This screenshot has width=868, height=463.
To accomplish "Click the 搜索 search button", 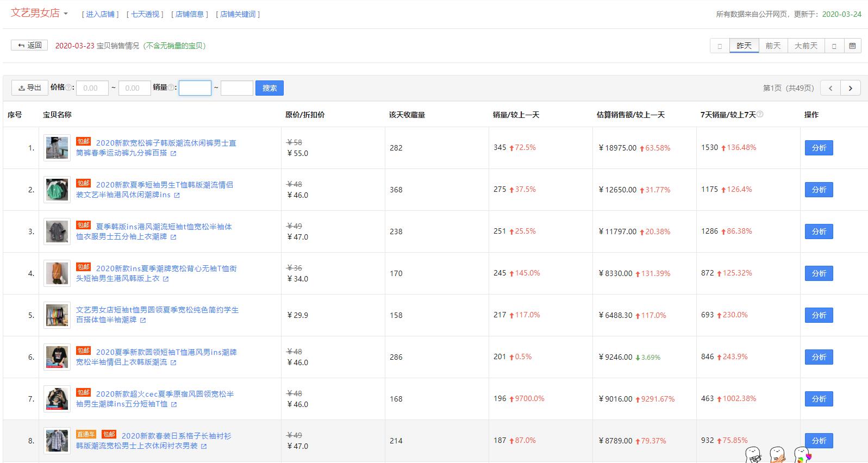I will pos(270,88).
